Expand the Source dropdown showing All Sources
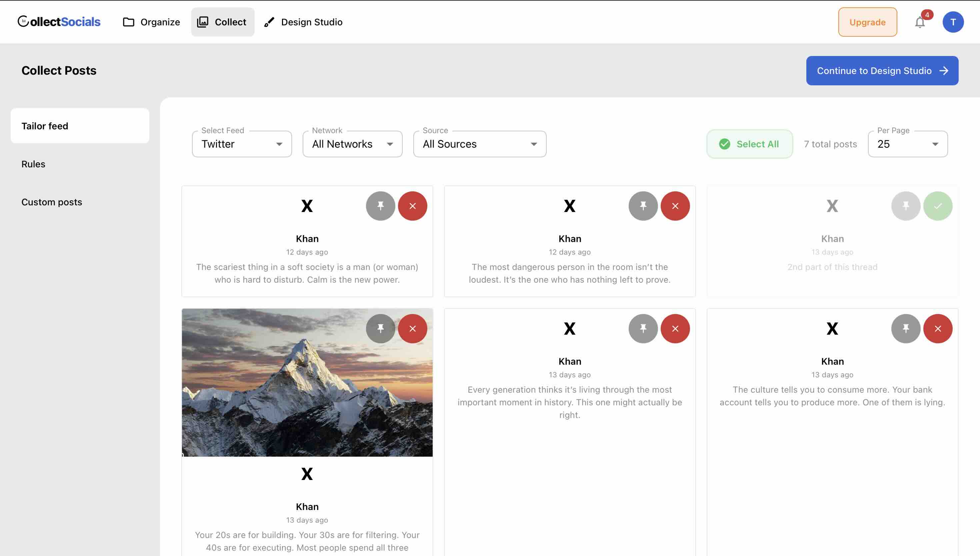Screen dimensions: 980x556 tap(480, 144)
